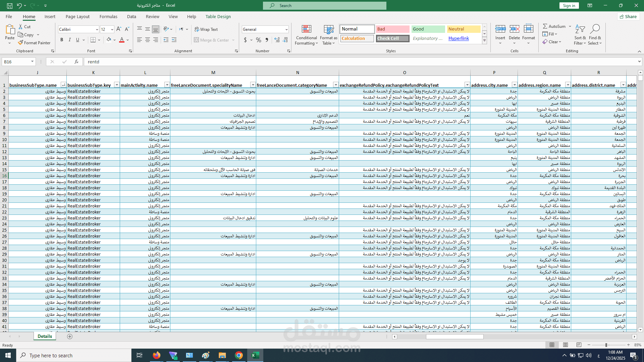
Task: Expand the Number Format General dropdown
Action: 286,29
